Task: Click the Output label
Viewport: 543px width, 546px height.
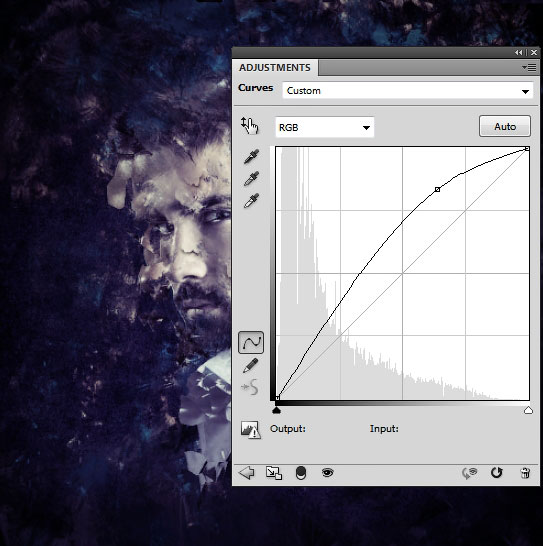Action: coord(288,429)
